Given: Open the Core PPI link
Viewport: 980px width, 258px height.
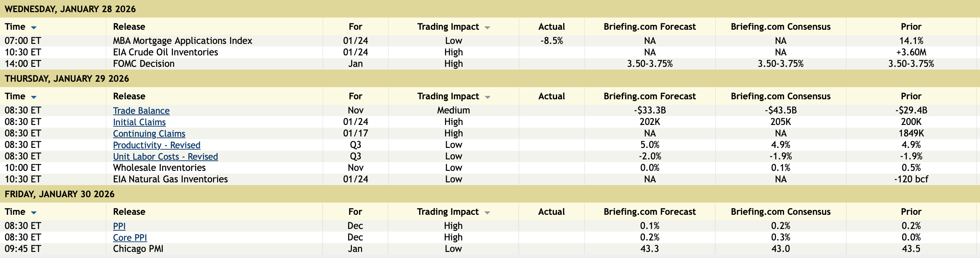Looking at the screenshot, I should pyautogui.click(x=130, y=237).
